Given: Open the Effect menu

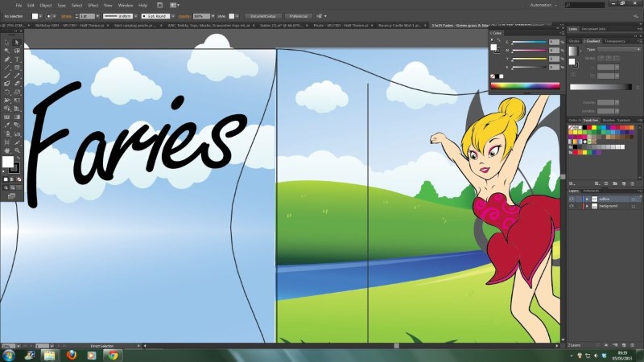Looking at the screenshot, I should tap(93, 5).
